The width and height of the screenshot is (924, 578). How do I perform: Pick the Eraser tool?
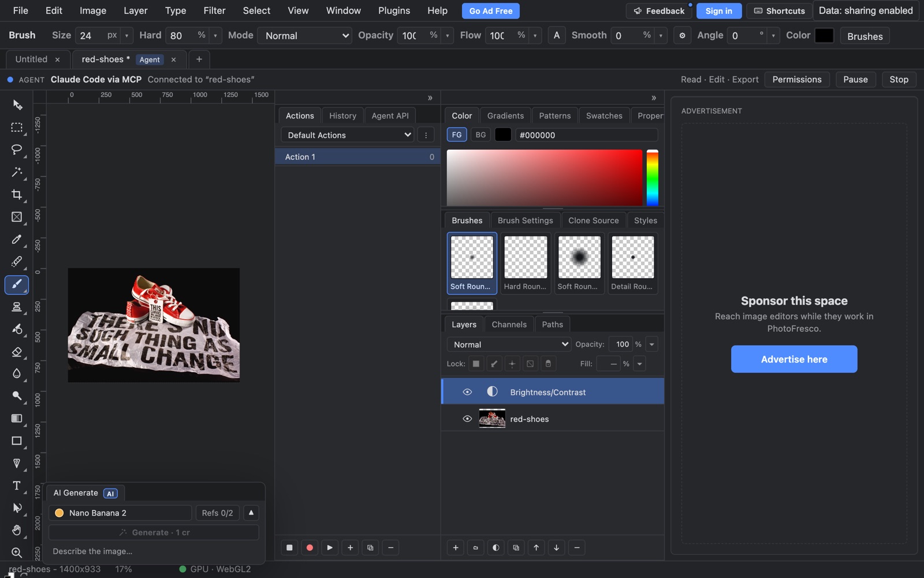click(17, 351)
